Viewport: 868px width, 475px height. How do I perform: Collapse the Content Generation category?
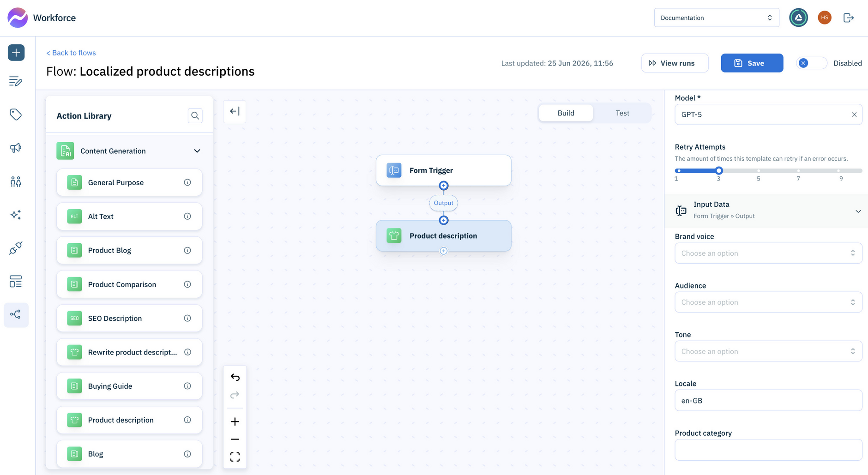(x=197, y=151)
